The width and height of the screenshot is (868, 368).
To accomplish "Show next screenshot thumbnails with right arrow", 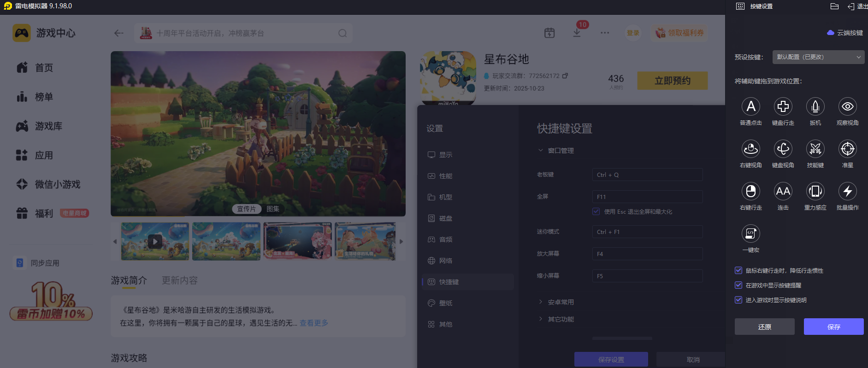I will 401,241.
